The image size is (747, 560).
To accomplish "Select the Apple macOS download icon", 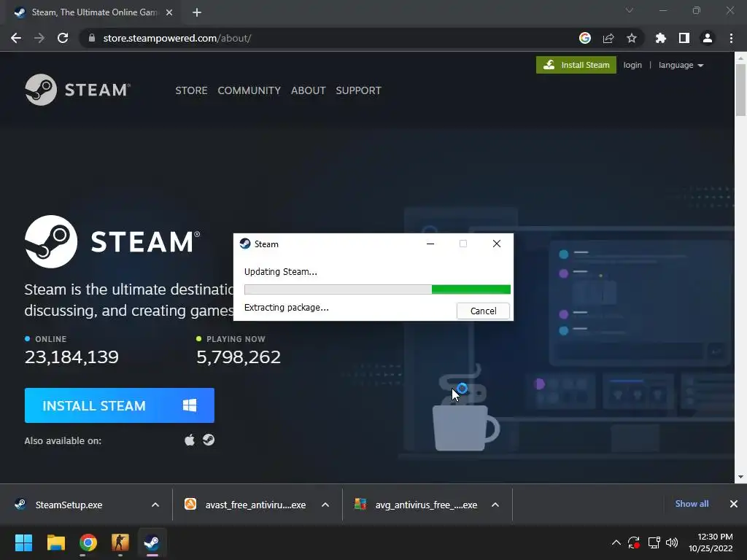I will tap(190, 440).
